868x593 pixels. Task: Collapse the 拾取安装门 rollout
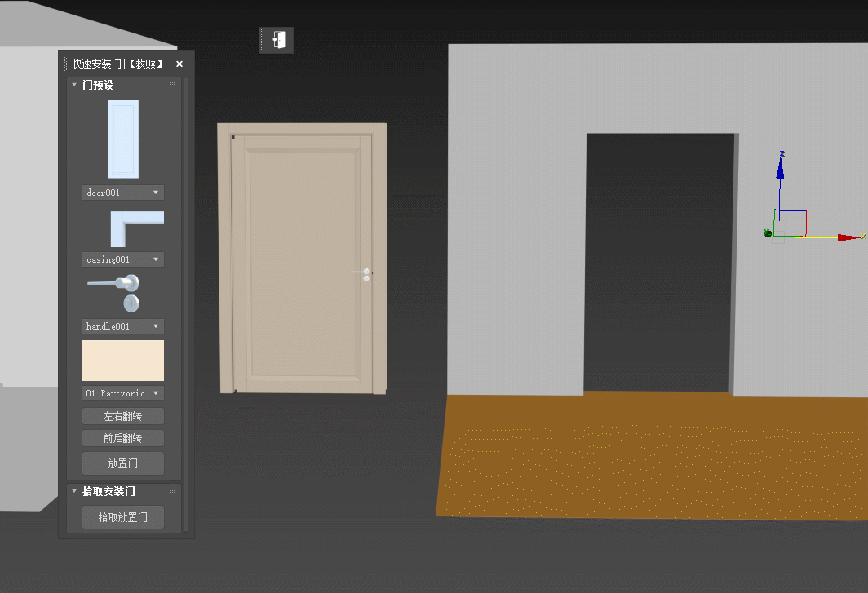74,491
